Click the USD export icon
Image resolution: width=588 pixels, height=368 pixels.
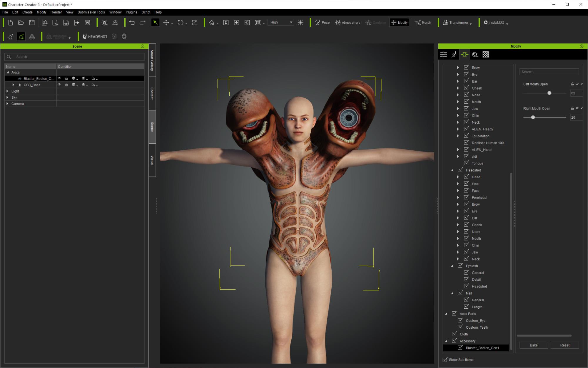coord(66,23)
